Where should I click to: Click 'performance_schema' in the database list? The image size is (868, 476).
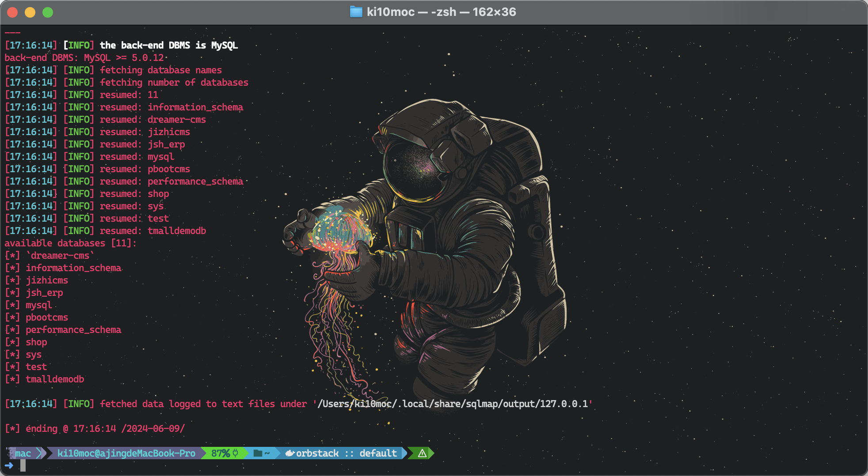[73, 330]
